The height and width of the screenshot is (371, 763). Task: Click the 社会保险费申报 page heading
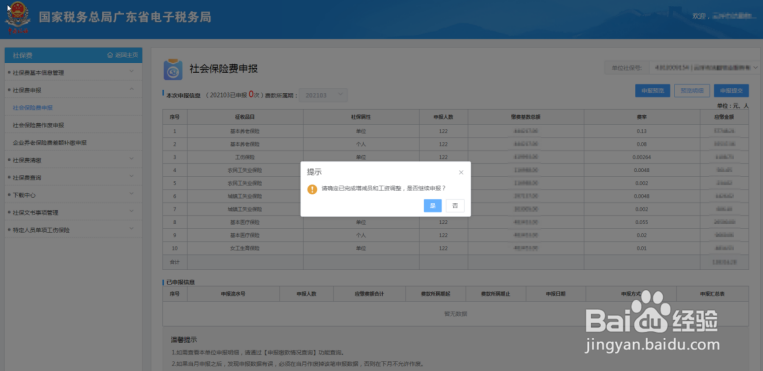pyautogui.click(x=223, y=69)
